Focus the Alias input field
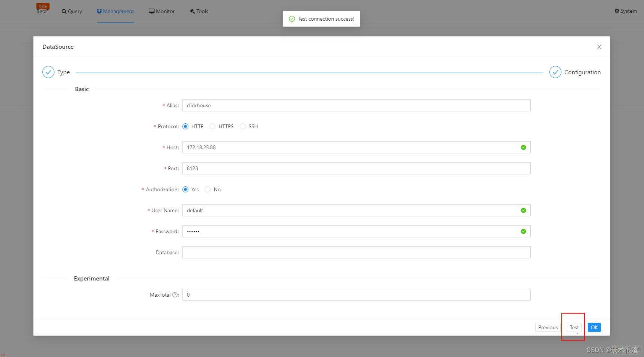 coord(356,105)
